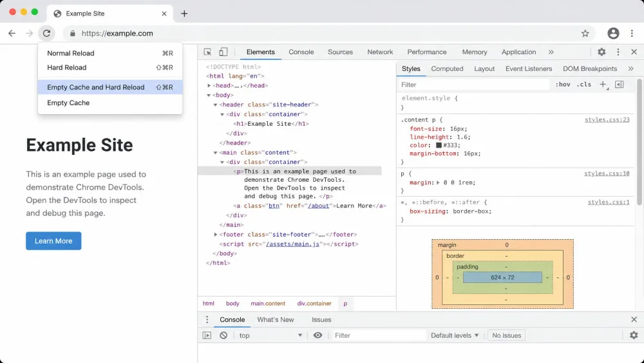The width and height of the screenshot is (644, 363).
Task: Expand the footer site-footer node
Action: 216,234
